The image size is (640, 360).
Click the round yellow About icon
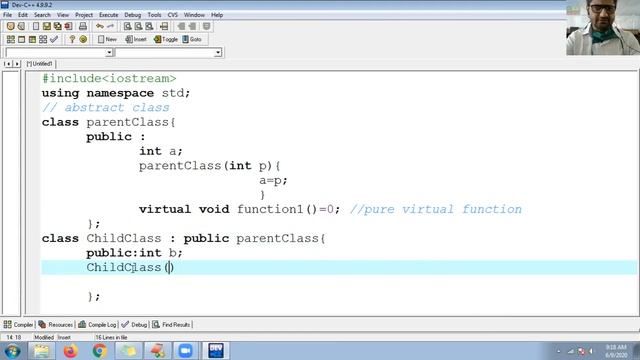pos(83,39)
